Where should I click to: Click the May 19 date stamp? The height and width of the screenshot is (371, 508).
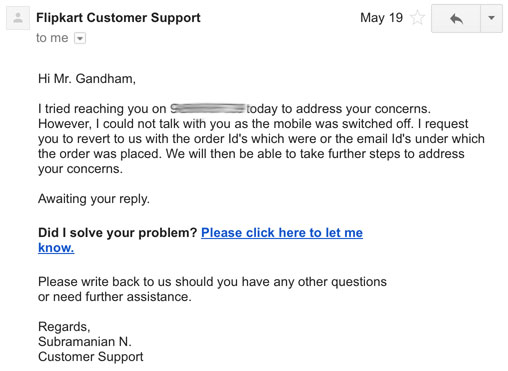tap(382, 18)
